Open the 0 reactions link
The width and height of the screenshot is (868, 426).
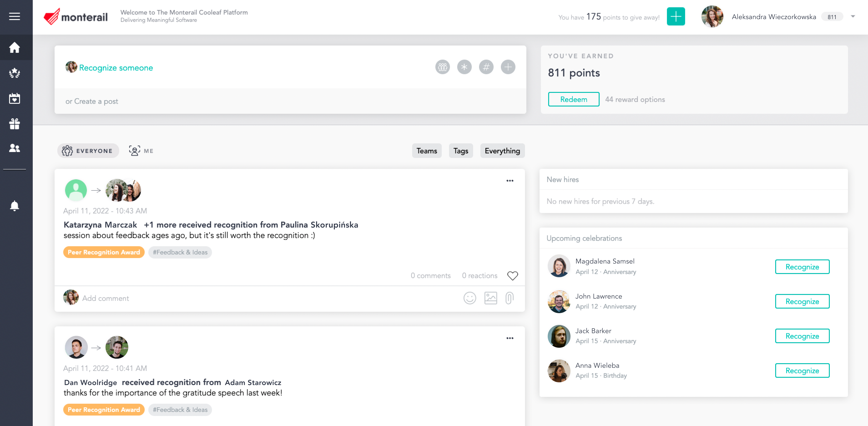pos(479,276)
